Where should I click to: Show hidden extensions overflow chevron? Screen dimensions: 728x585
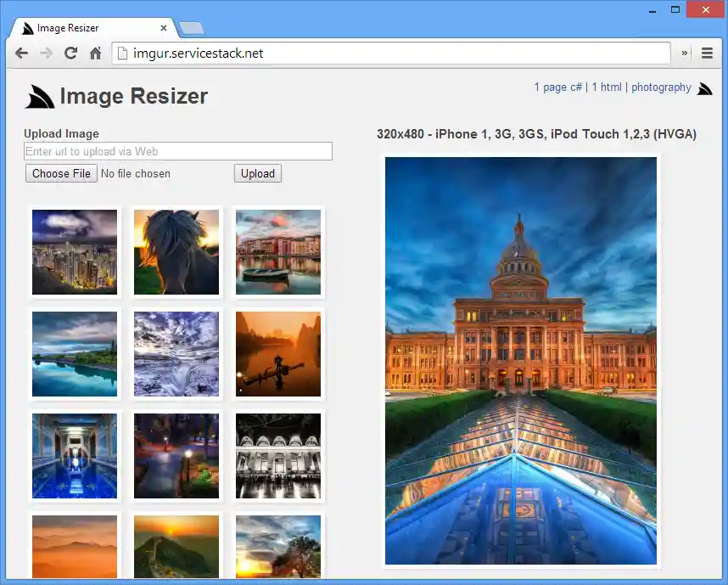[x=685, y=53]
